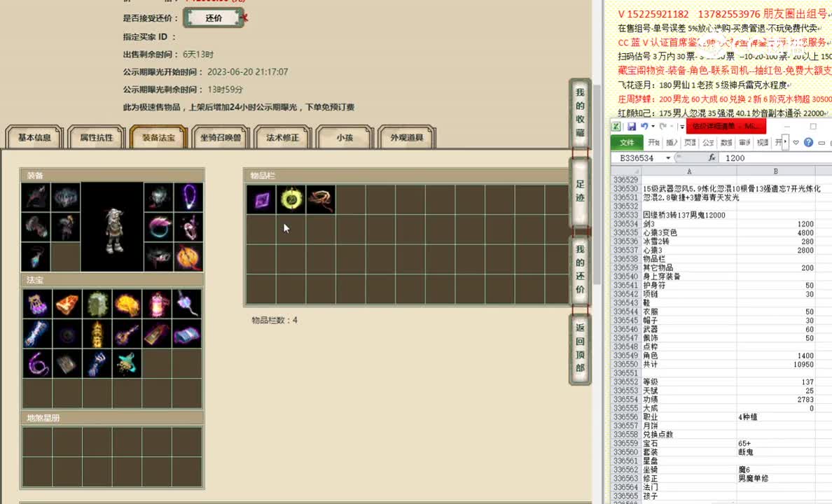The width and height of the screenshot is (832, 504).
Task: Select the blue open book 法宝
Action: (187, 334)
